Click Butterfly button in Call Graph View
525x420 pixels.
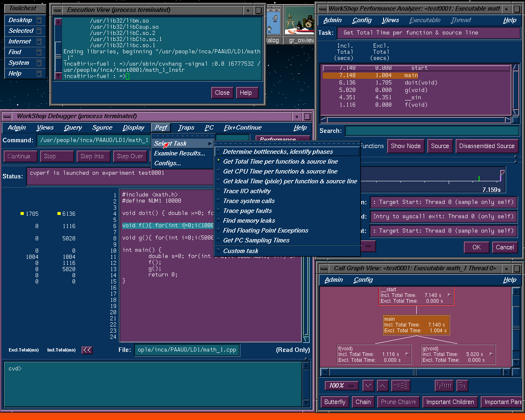point(335,402)
